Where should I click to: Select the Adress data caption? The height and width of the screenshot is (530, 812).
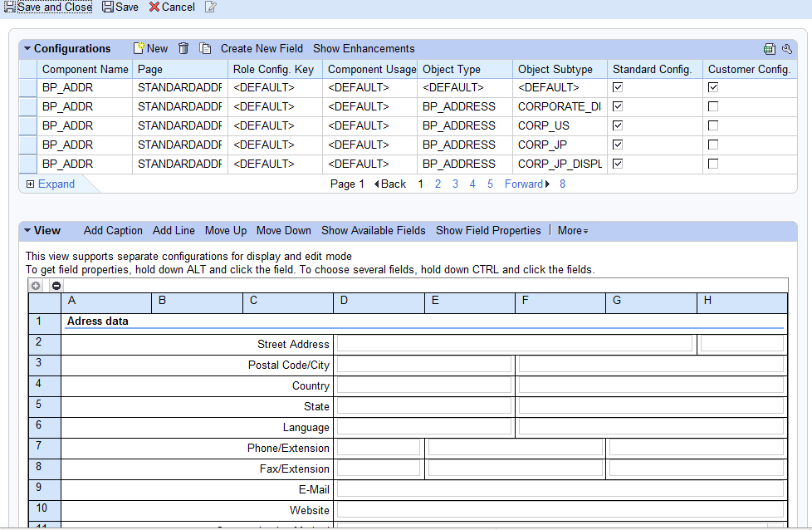(x=97, y=321)
